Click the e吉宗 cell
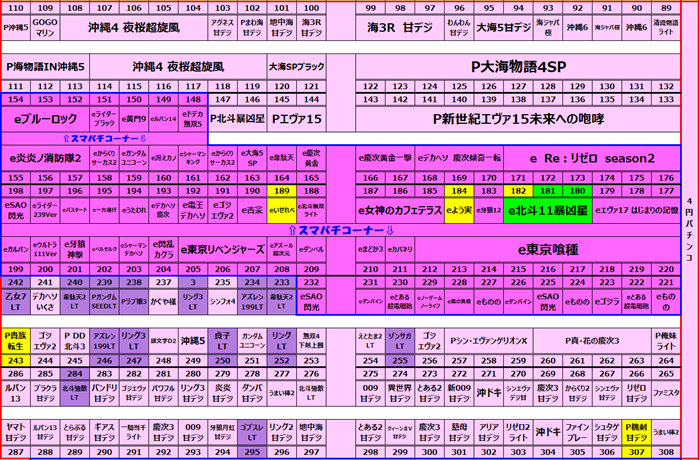 [x=252, y=210]
